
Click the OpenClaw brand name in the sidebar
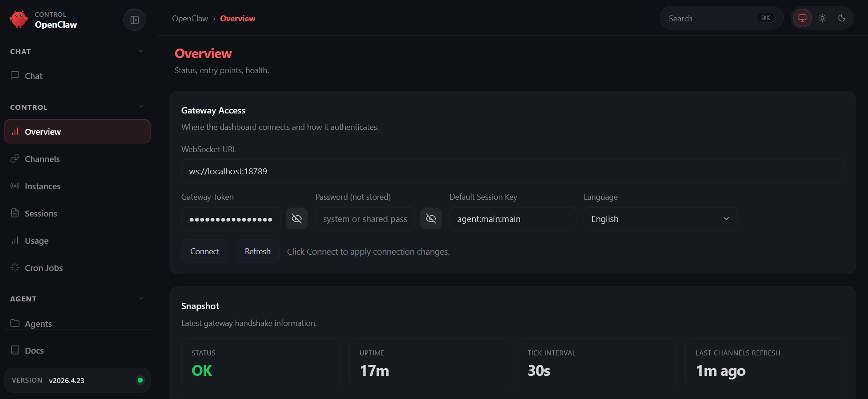[56, 25]
